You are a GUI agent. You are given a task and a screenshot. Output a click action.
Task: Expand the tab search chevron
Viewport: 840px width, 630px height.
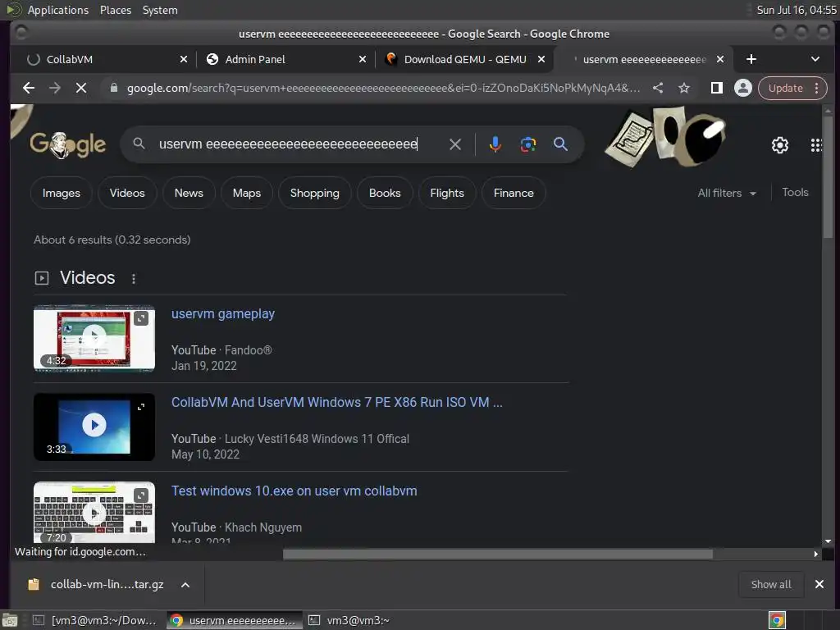pos(815,59)
